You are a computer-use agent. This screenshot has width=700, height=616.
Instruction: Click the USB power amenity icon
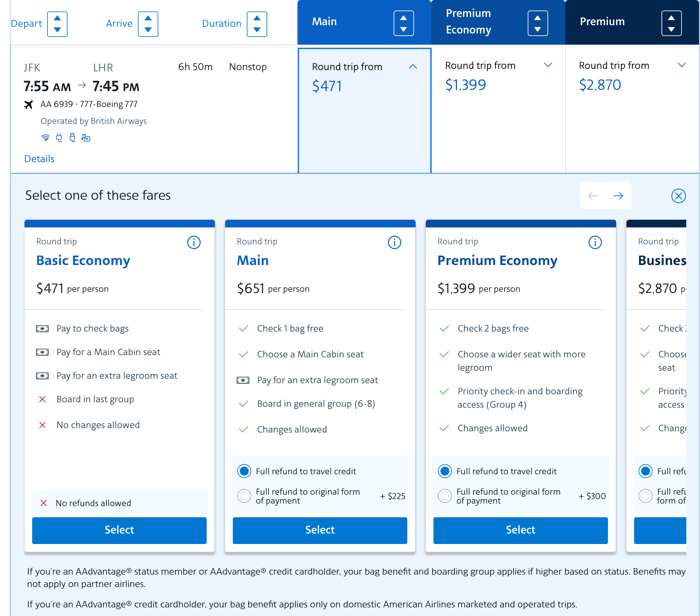pos(72,138)
